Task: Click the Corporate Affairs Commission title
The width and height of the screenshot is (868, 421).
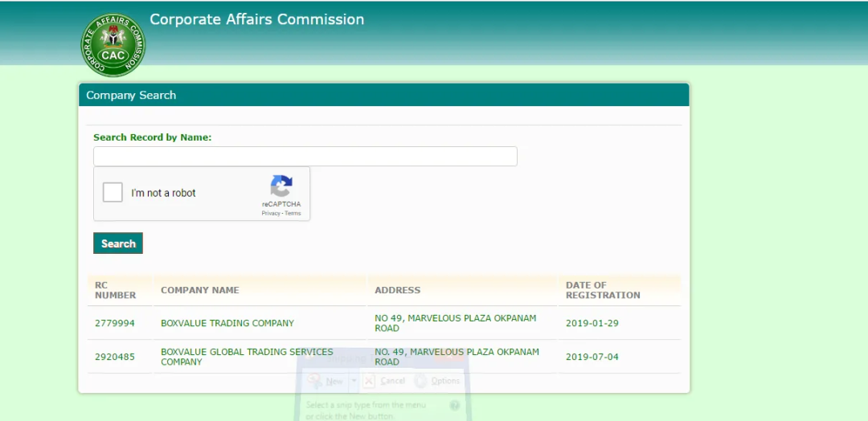Action: pos(257,19)
